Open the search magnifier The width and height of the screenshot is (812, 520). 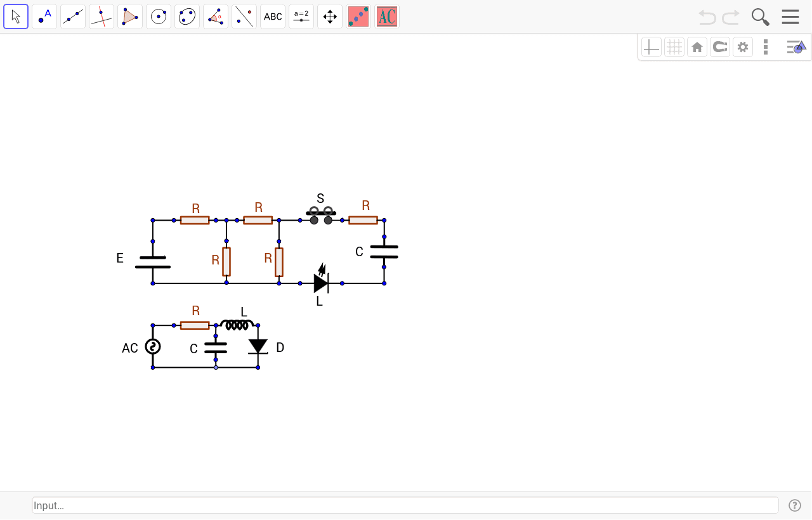[760, 17]
